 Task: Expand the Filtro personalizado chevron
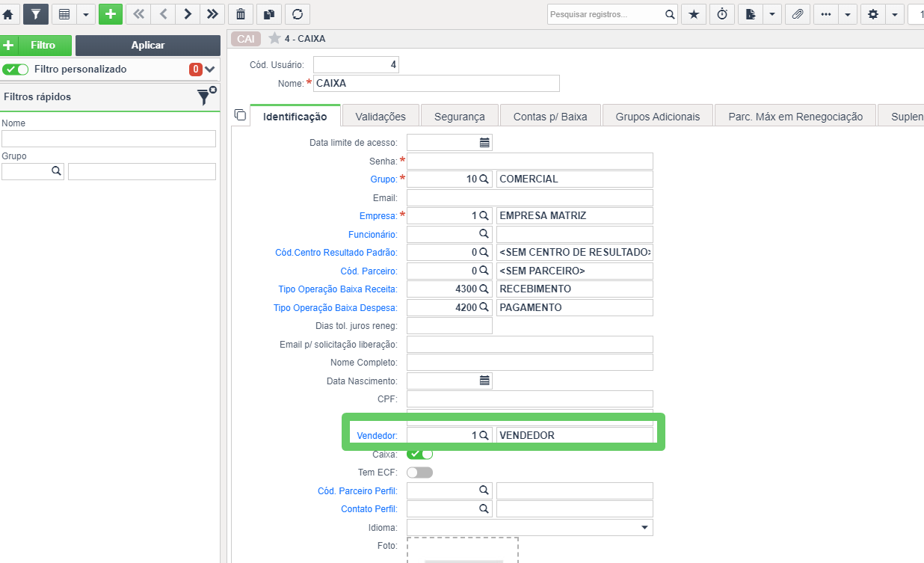pos(210,69)
